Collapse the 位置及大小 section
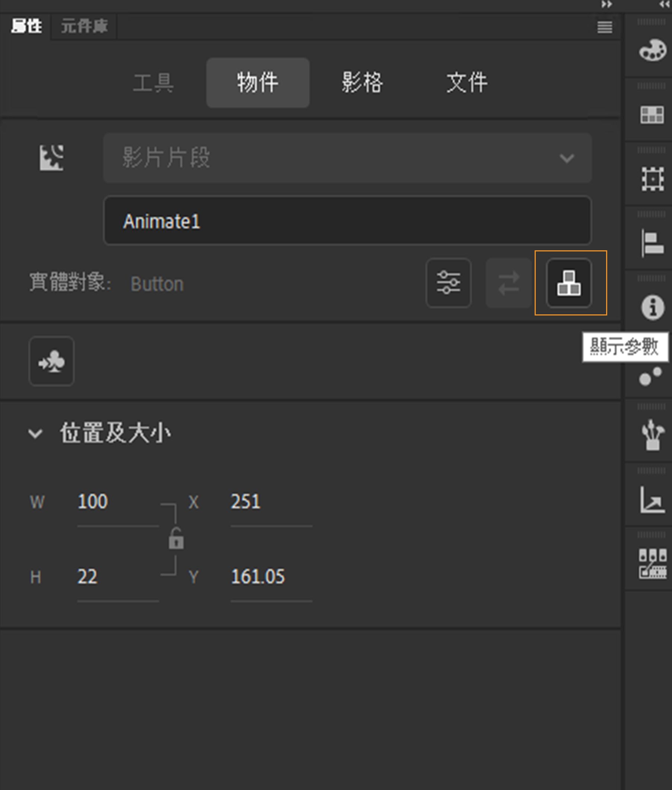Image resolution: width=672 pixels, height=790 pixels. click(35, 432)
